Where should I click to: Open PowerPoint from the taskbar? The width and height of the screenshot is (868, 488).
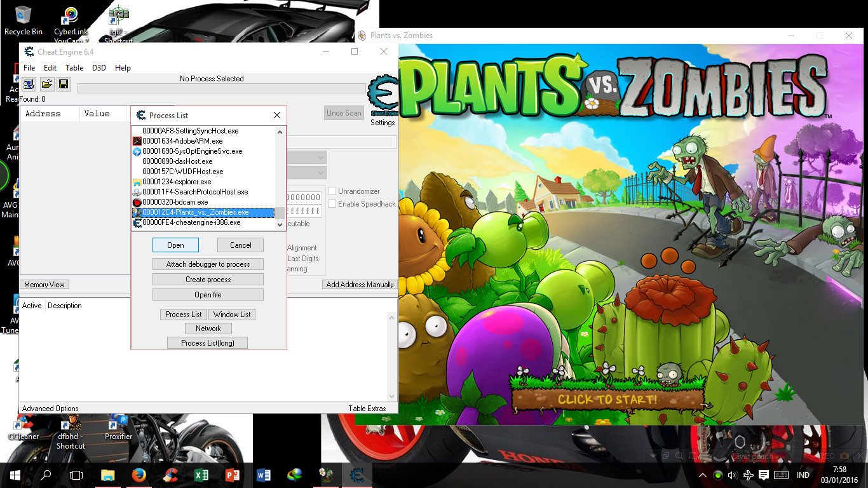click(232, 475)
